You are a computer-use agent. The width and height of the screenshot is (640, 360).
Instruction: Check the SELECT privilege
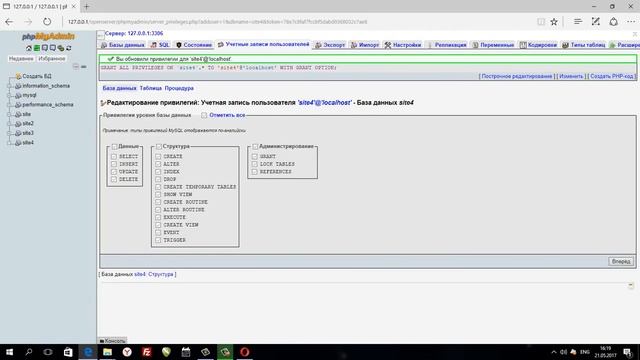tap(114, 156)
